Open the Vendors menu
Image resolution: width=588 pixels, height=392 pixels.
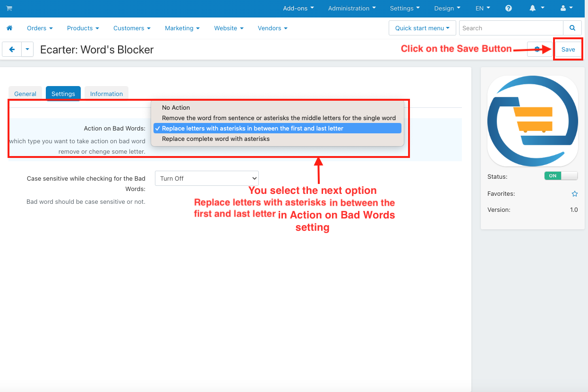tap(273, 28)
